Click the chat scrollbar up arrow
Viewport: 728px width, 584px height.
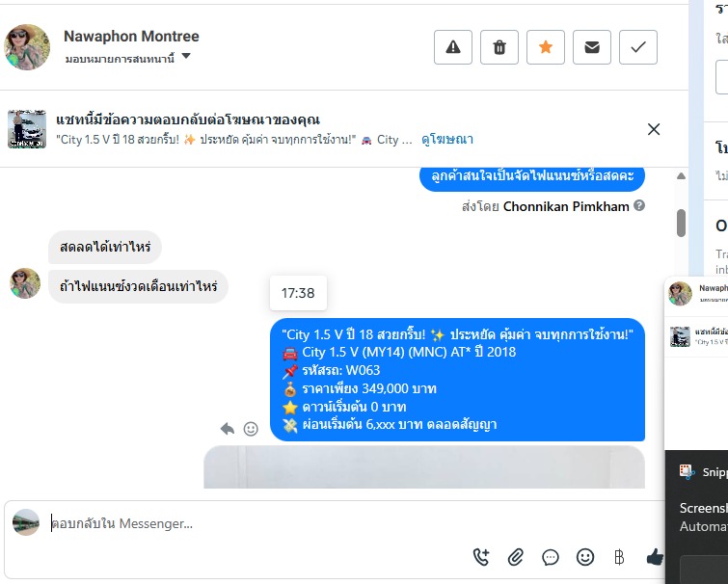click(x=681, y=175)
